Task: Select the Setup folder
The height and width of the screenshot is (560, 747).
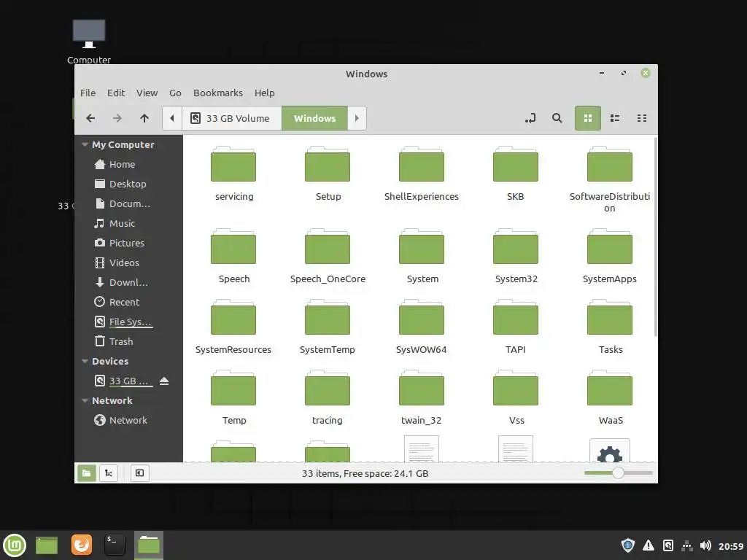Action: [x=328, y=174]
